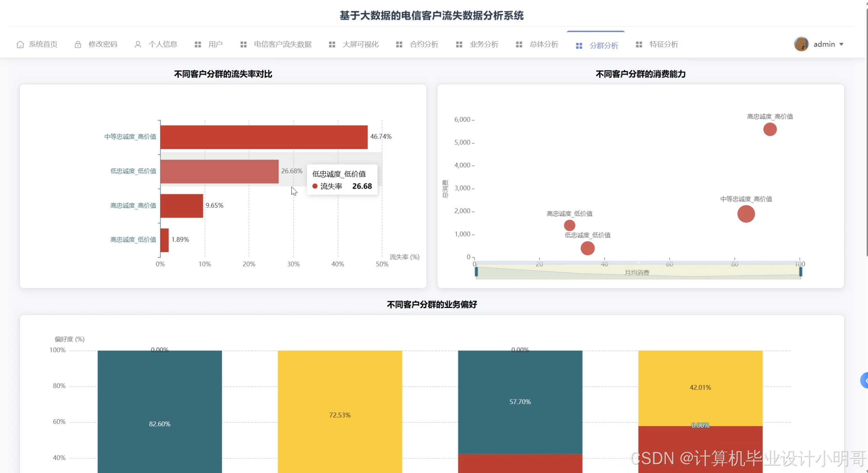Click the 中等忠诚度_高价值 churn rate bar
This screenshot has height=473, width=868.
click(264, 137)
